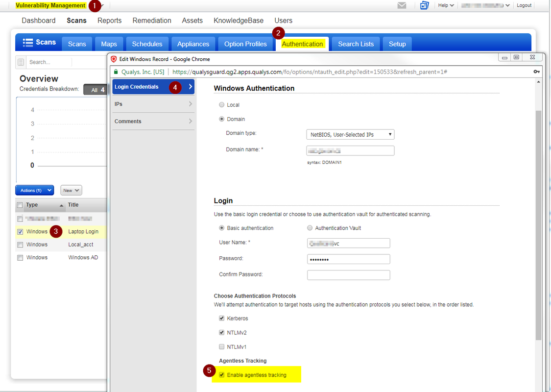Open the calendar icon next to Help
551x392 pixels.
425,5
